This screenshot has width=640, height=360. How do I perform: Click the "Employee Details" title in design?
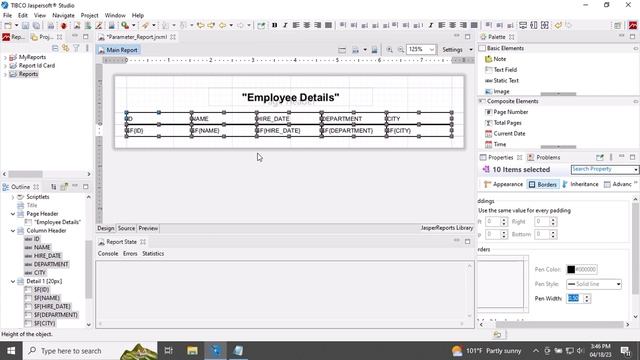pyautogui.click(x=290, y=98)
